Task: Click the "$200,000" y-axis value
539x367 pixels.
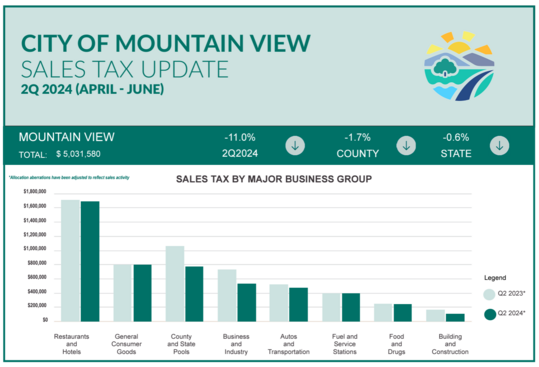Action: tap(37, 305)
